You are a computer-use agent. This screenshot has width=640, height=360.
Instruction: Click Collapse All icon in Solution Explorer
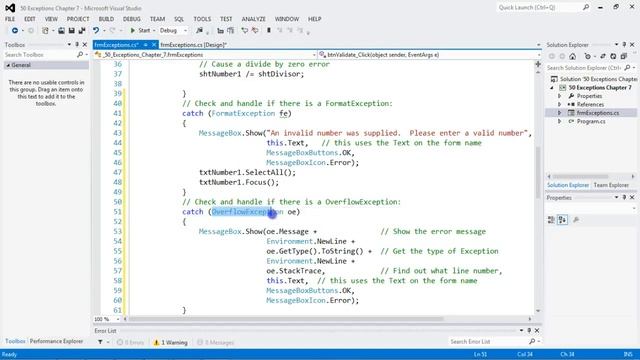(x=624, y=56)
